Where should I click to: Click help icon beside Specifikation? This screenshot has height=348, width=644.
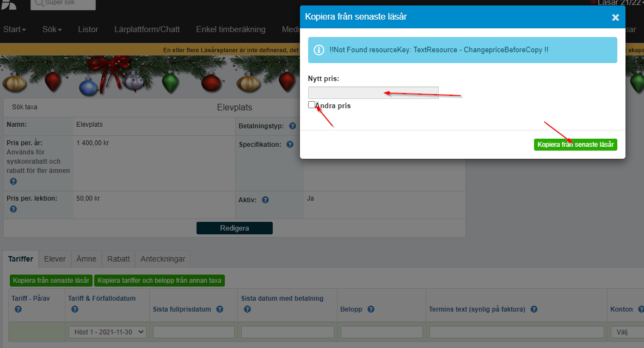coord(290,145)
